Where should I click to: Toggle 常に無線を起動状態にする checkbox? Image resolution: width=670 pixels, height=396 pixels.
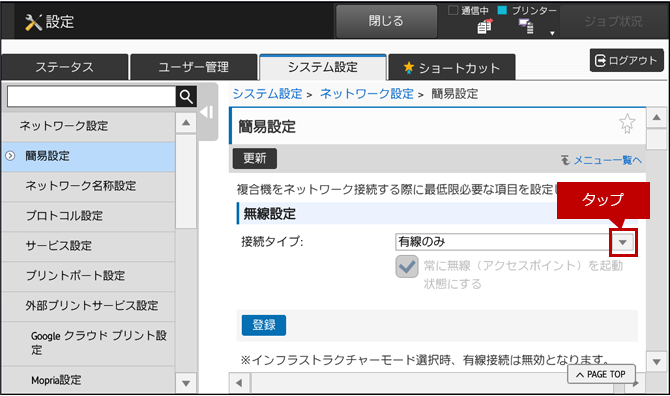tap(407, 267)
